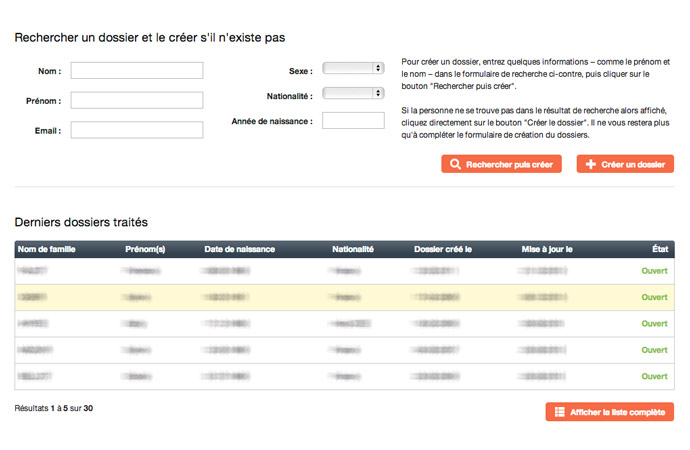Screen dimensions: 690x450
Task: Select the Email input field
Action: pos(137,130)
